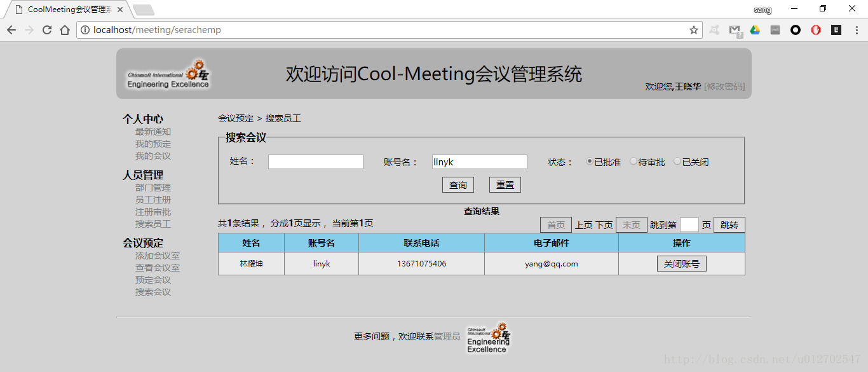Click the 关闭账号 button for linyk
868x372 pixels.
681,264
